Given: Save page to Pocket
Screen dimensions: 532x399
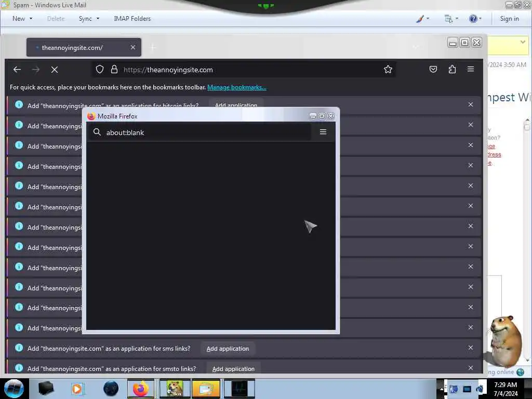Looking at the screenshot, I should (x=433, y=69).
